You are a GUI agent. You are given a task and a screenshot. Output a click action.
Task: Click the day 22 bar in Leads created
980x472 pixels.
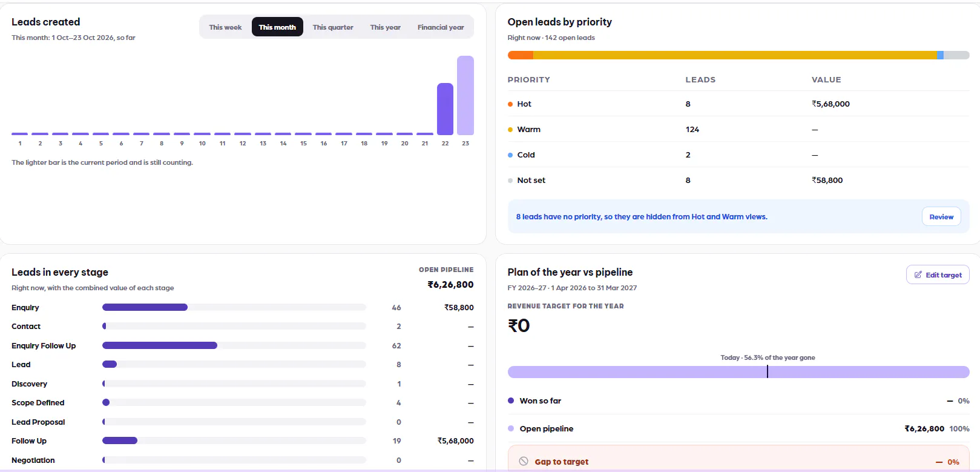pyautogui.click(x=445, y=109)
